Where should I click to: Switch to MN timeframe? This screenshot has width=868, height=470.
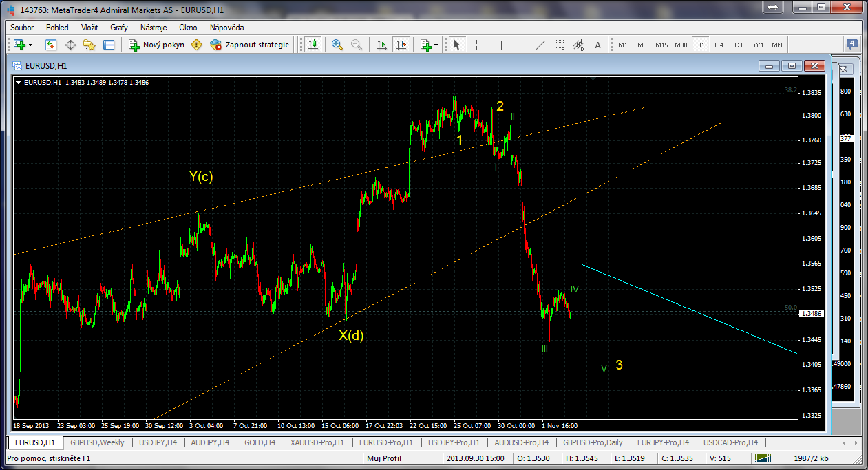777,45
